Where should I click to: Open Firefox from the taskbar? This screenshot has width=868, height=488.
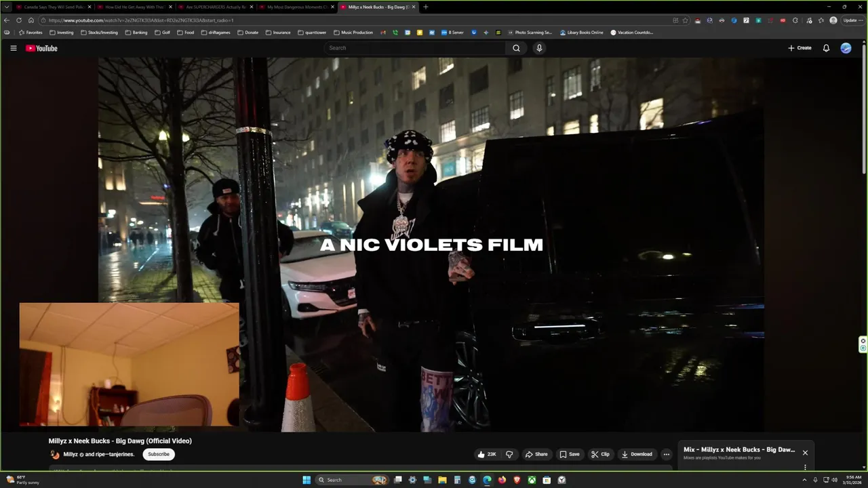[x=502, y=480]
